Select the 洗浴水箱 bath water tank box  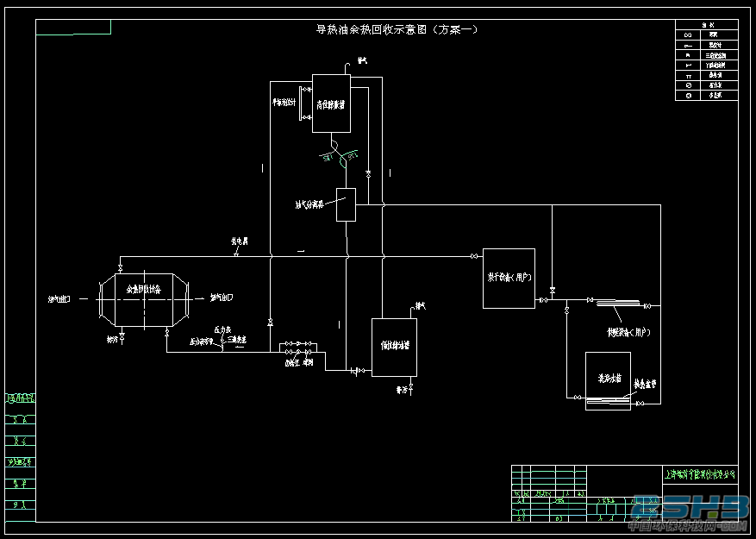point(608,381)
